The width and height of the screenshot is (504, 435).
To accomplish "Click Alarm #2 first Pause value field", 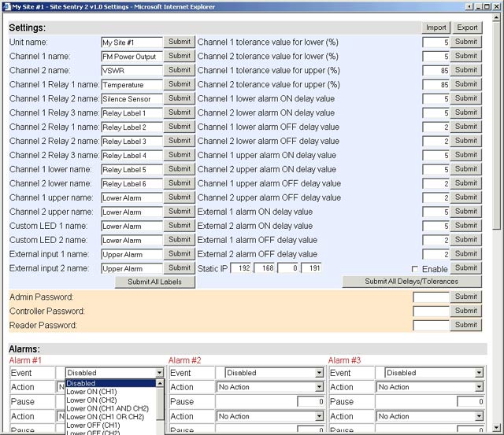I will (x=310, y=402).
